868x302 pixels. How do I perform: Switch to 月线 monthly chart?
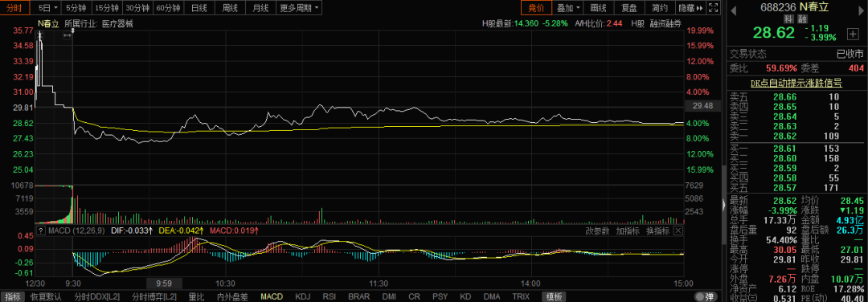click(x=260, y=8)
